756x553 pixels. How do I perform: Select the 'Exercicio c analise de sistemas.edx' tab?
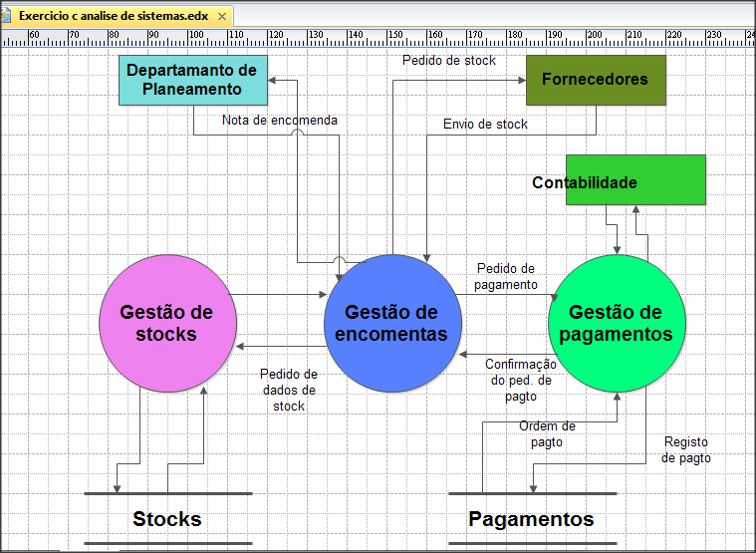(113, 17)
